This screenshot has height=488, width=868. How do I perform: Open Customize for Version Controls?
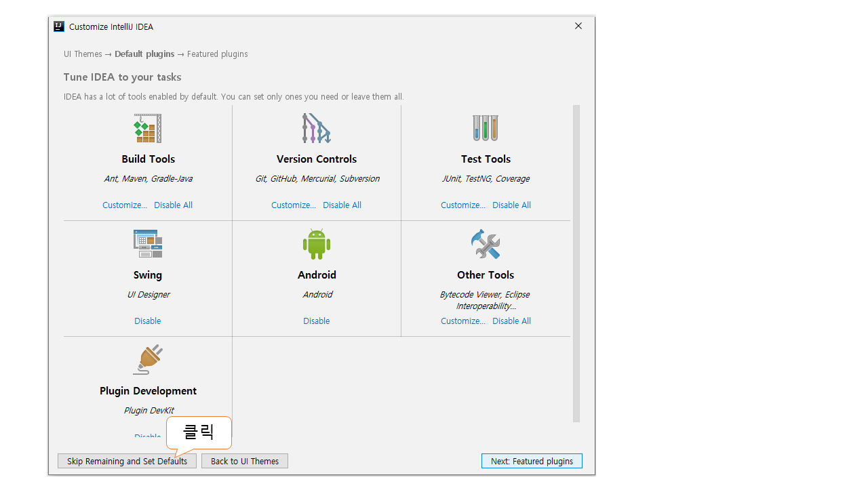pyautogui.click(x=294, y=205)
